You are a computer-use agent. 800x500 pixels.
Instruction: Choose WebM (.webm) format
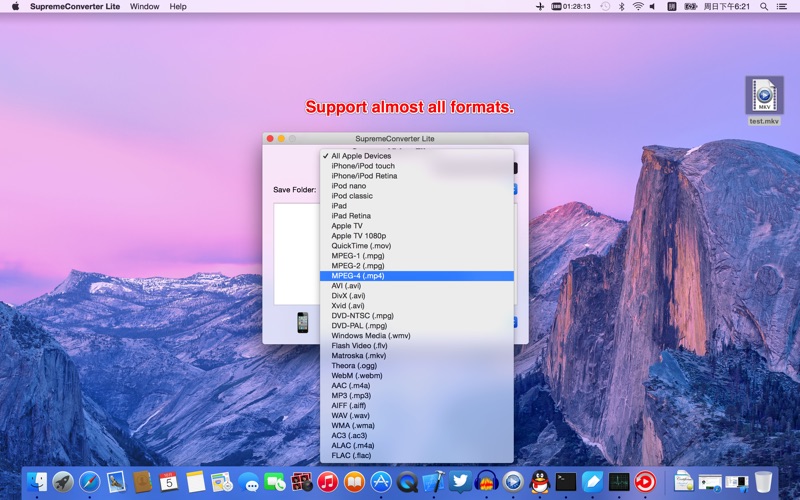[416, 376]
